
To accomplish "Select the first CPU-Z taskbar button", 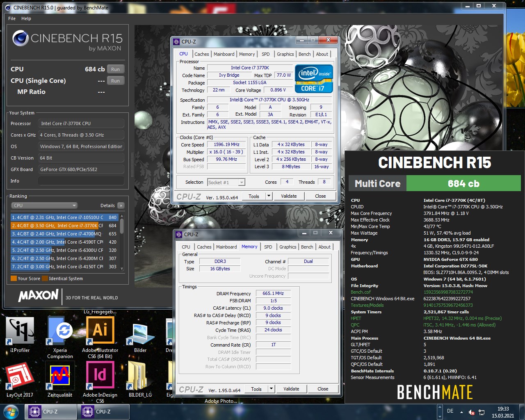I will 51,412.
